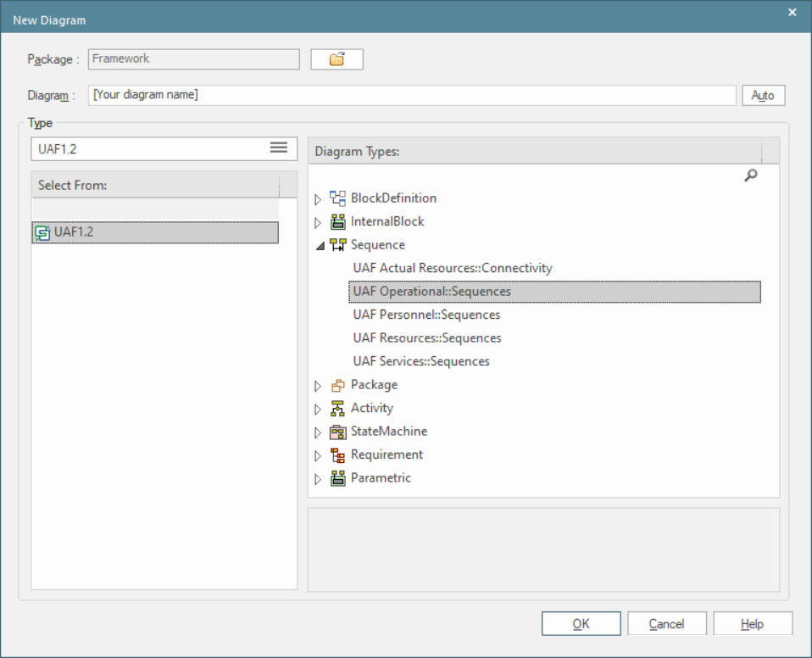Click the Sequence diagram icon
This screenshot has width=812, height=658.
point(337,245)
